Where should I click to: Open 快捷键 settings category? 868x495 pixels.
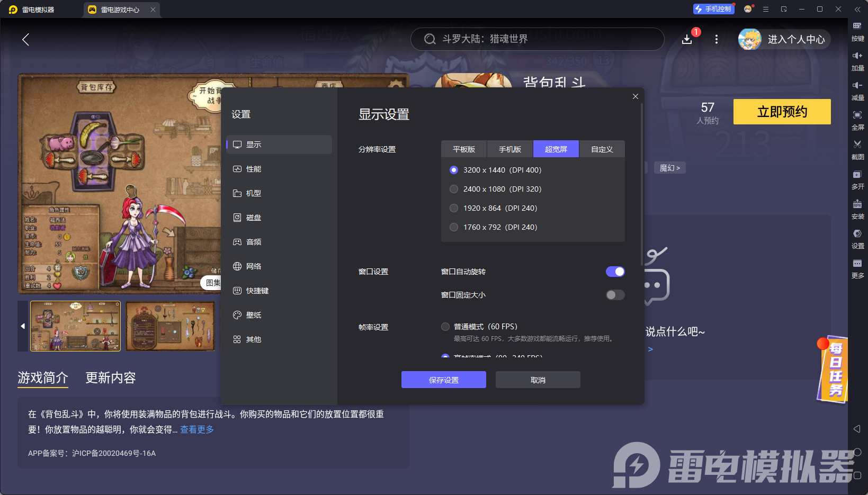point(279,291)
